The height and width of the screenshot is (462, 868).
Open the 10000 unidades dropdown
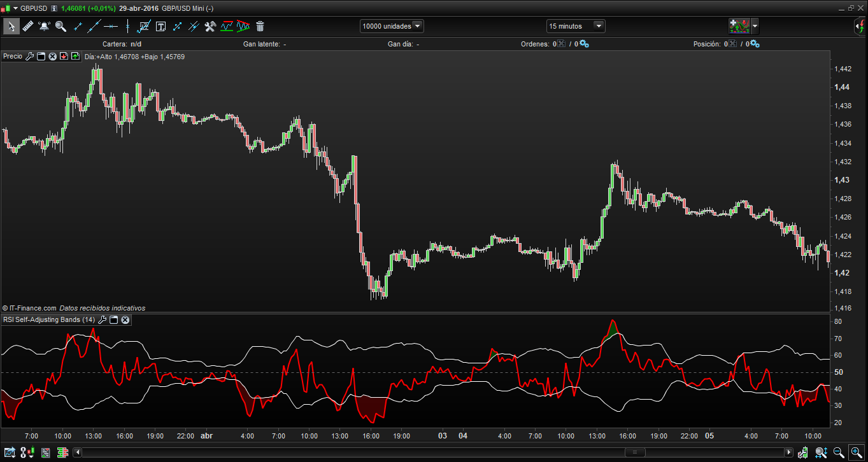point(392,26)
